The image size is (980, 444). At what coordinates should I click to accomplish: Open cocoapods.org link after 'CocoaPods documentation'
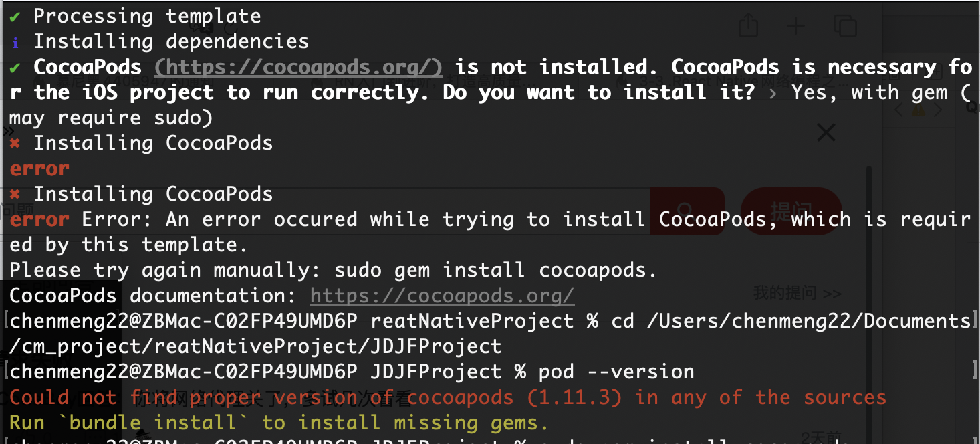[442, 296]
